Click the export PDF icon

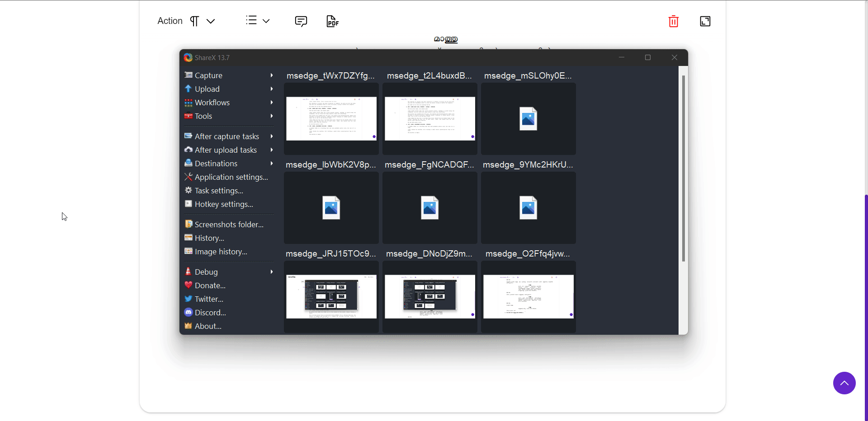[332, 21]
